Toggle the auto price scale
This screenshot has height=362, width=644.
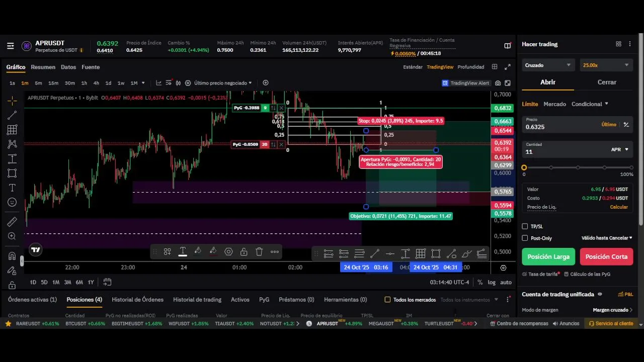tap(506, 283)
